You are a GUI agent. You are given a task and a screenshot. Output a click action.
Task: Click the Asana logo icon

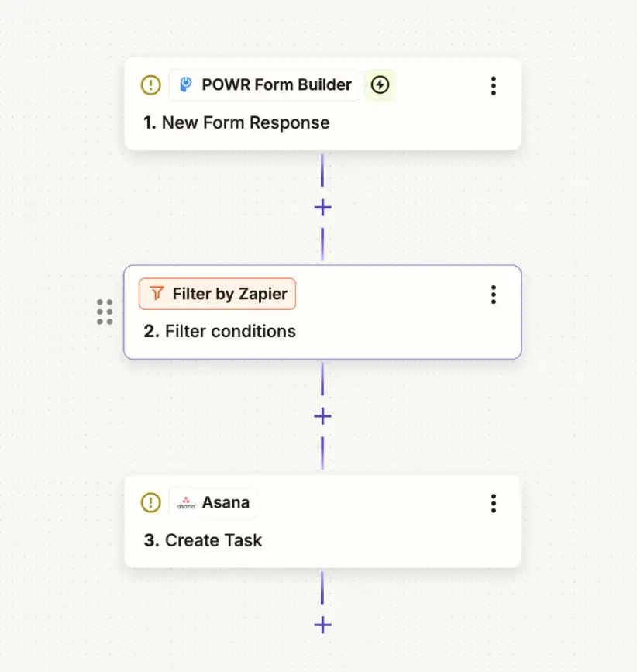click(x=186, y=503)
